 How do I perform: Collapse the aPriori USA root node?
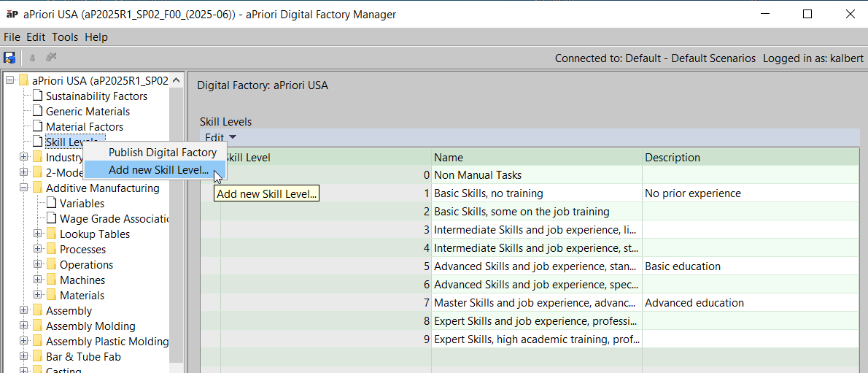coord(10,81)
